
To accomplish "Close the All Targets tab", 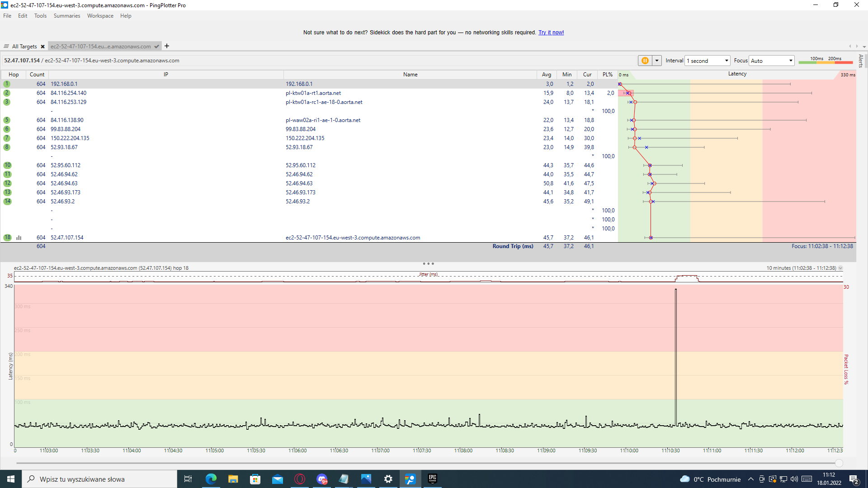I will pos(42,47).
